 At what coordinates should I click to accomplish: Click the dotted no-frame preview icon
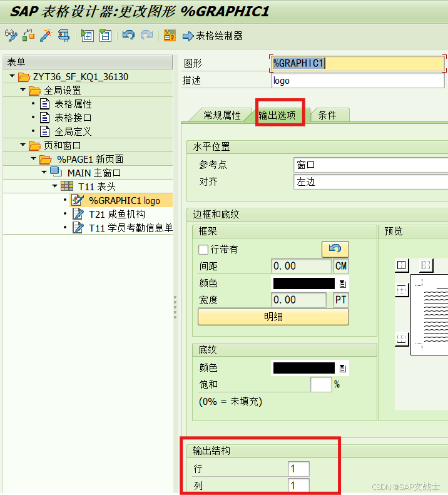point(426,265)
